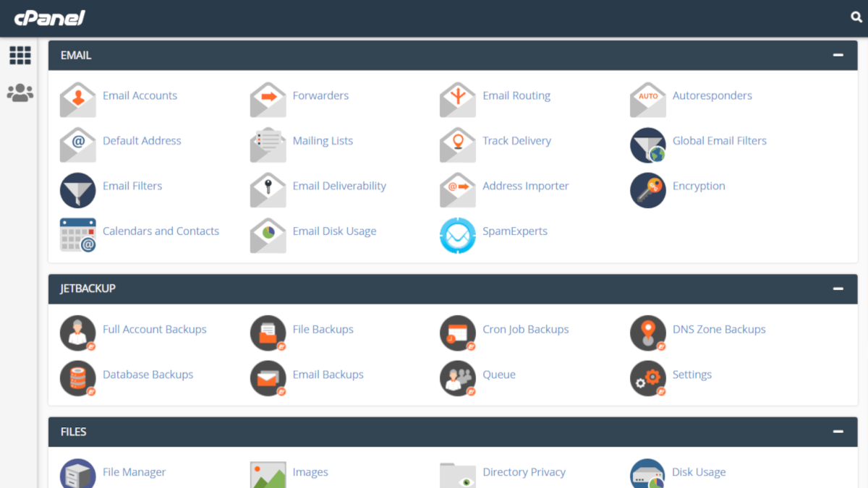Open the Autoresponders AUTO icon
Viewport: 868px width, 488px height.
click(647, 100)
